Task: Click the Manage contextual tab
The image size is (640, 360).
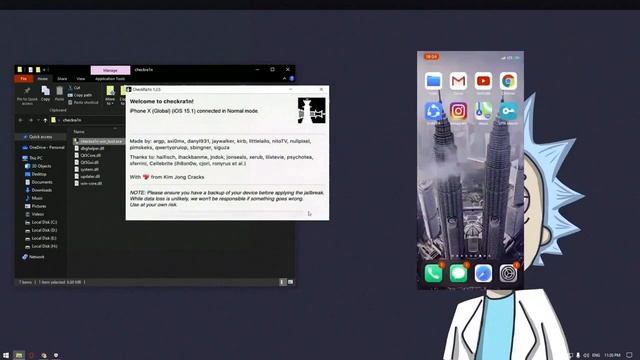Action: (110, 70)
